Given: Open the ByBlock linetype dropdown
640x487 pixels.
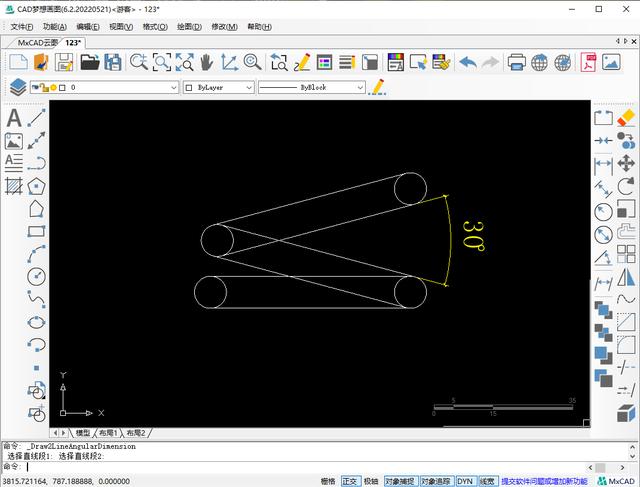Looking at the screenshot, I should (x=311, y=87).
